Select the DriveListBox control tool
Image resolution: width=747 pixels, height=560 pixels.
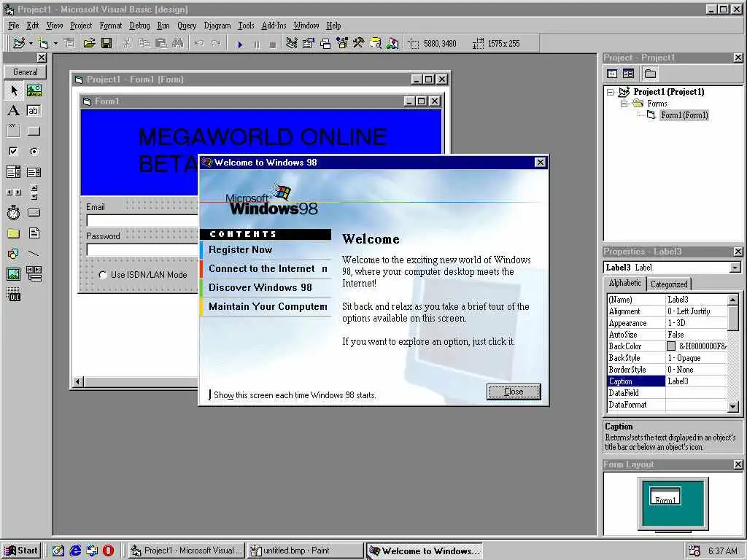coord(34,212)
